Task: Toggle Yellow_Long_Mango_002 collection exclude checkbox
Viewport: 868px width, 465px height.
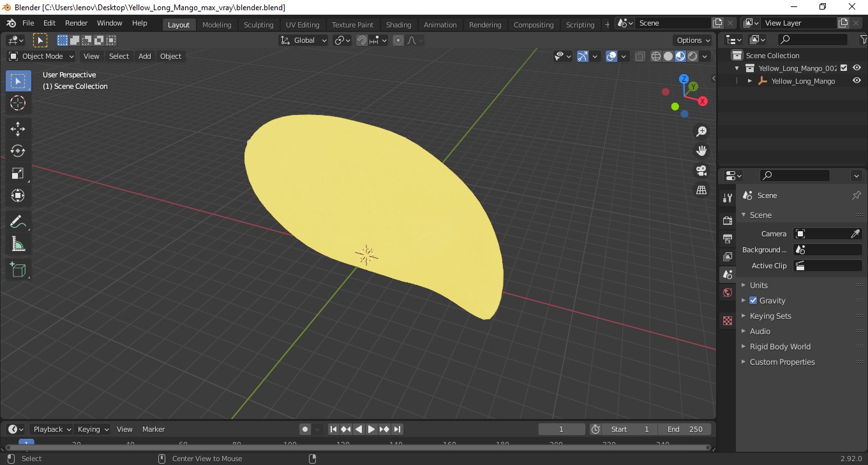Action: pos(844,68)
